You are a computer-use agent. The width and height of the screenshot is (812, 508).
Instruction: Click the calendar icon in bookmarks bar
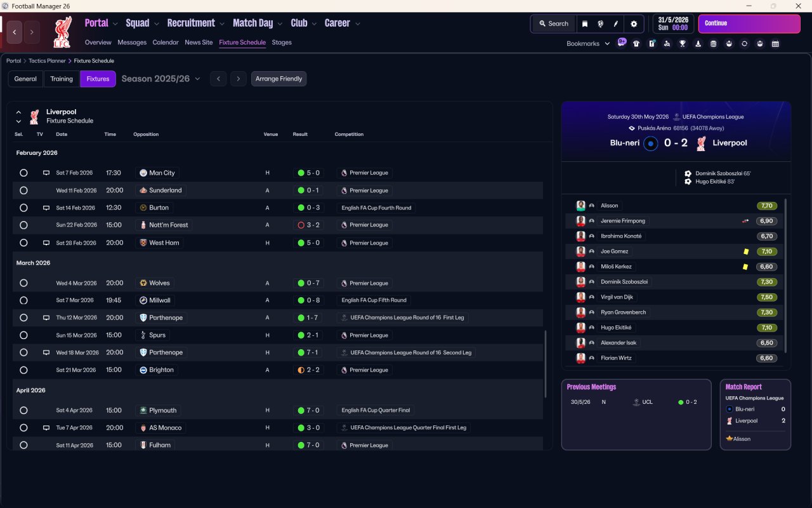coord(775,44)
